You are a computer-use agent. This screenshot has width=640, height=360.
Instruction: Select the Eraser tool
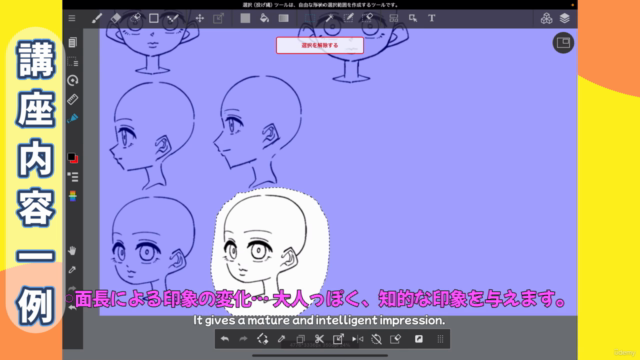tap(116, 18)
